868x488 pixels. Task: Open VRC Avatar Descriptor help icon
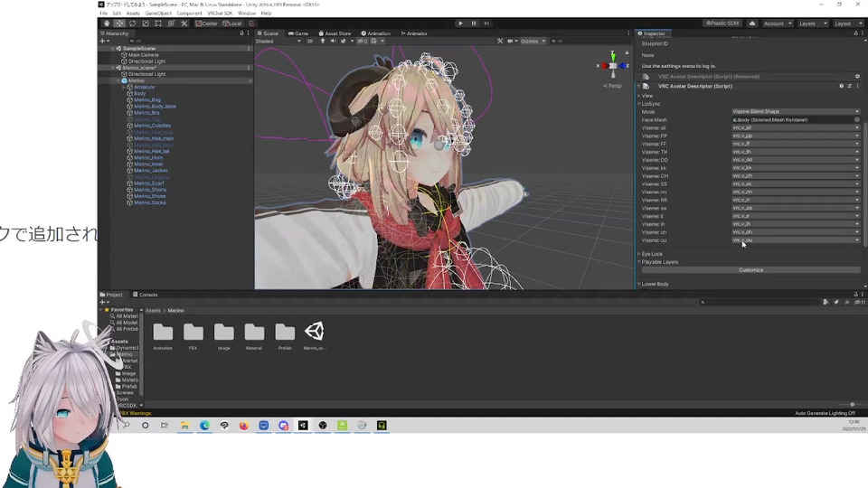click(x=842, y=87)
